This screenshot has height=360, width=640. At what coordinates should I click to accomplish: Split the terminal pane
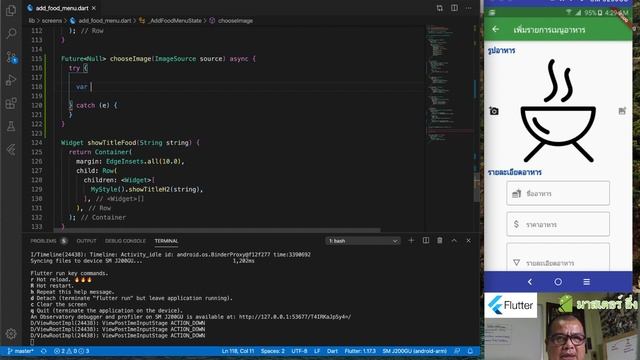pyautogui.click(x=426, y=241)
